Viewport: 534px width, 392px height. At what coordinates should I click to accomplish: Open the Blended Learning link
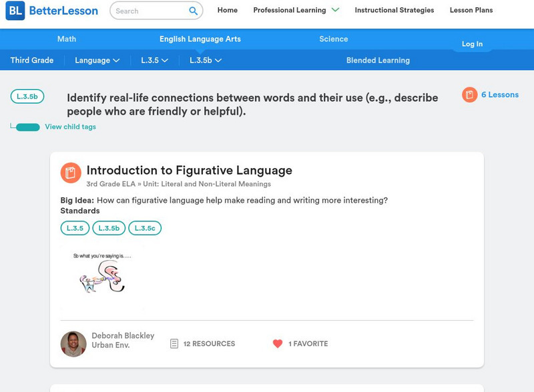(x=378, y=60)
